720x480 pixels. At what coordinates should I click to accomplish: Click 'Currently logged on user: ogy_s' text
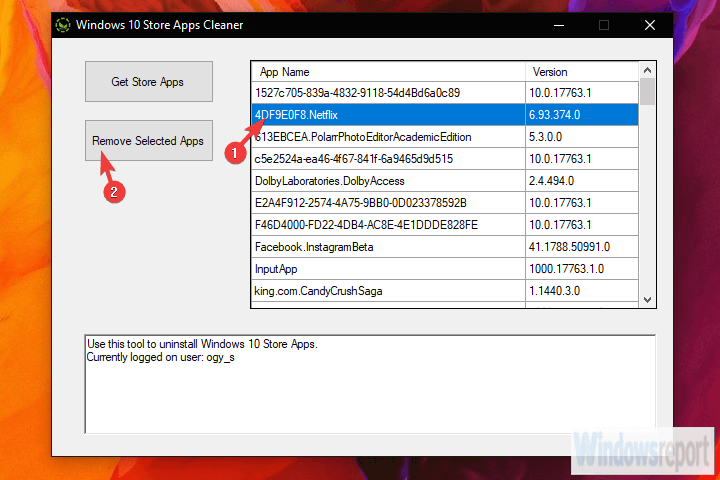161,357
